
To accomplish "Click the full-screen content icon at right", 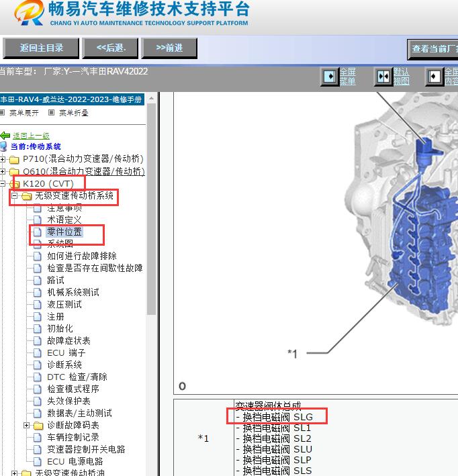I will (x=434, y=77).
